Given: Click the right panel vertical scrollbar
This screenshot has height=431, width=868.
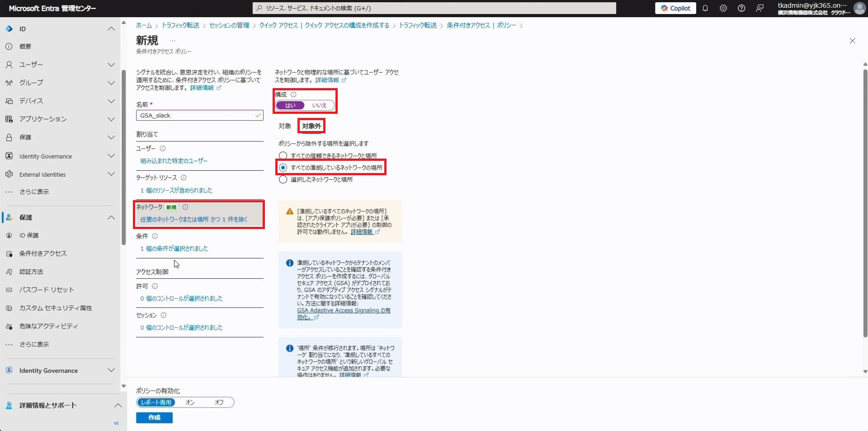Looking at the screenshot, I should tap(865, 203).
